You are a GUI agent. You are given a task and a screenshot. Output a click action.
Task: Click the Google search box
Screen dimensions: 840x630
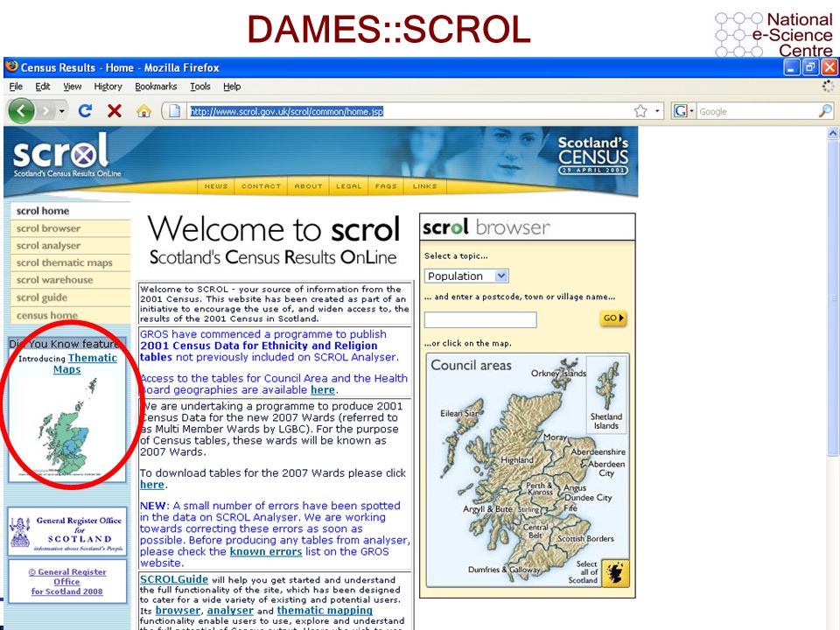coord(758,111)
